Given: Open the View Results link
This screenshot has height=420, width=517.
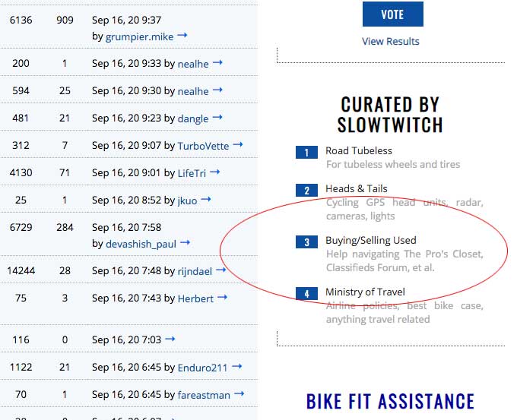Looking at the screenshot, I should point(390,41).
